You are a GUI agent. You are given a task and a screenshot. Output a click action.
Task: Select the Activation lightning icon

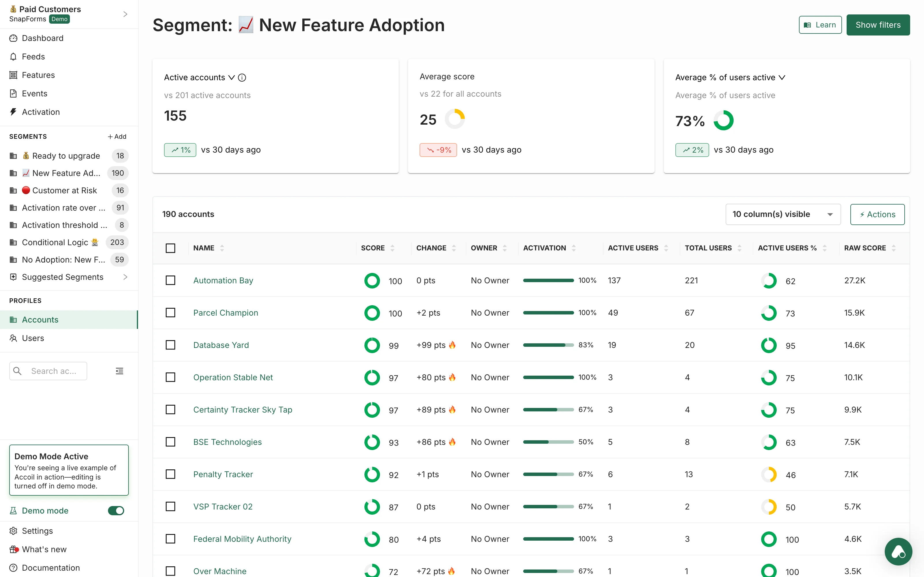coord(13,112)
